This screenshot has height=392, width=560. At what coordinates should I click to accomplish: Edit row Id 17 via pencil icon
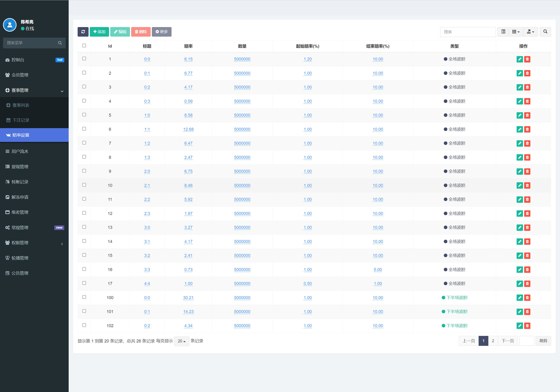[520, 284]
